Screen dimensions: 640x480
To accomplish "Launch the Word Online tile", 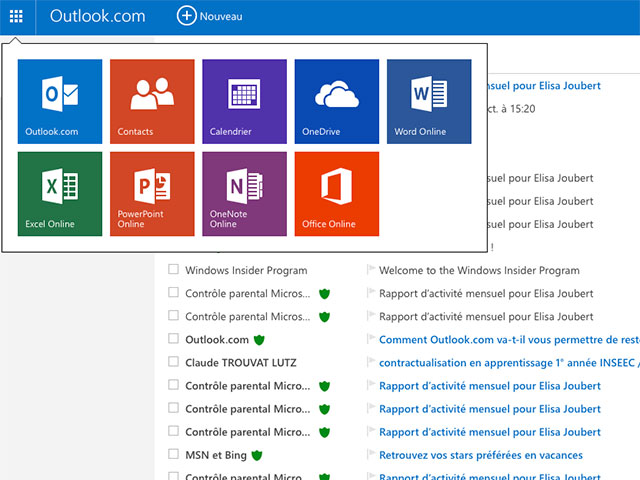I will [429, 102].
